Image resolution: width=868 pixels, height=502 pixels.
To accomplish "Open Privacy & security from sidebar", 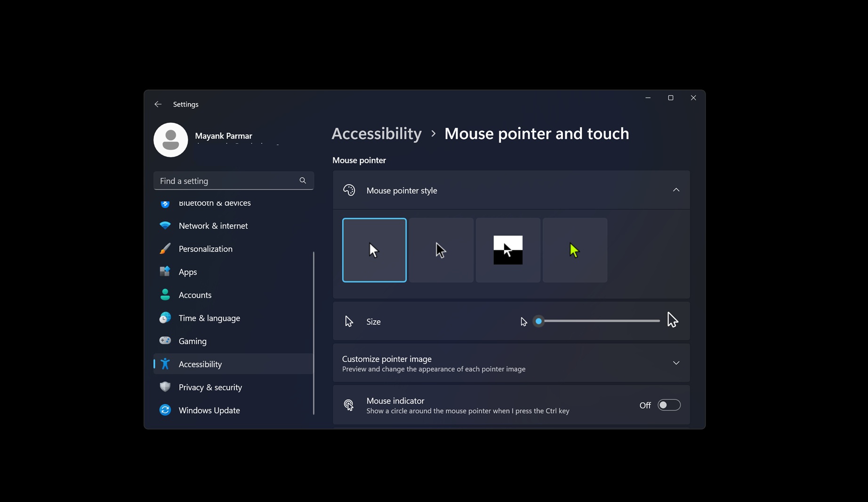I will point(210,387).
